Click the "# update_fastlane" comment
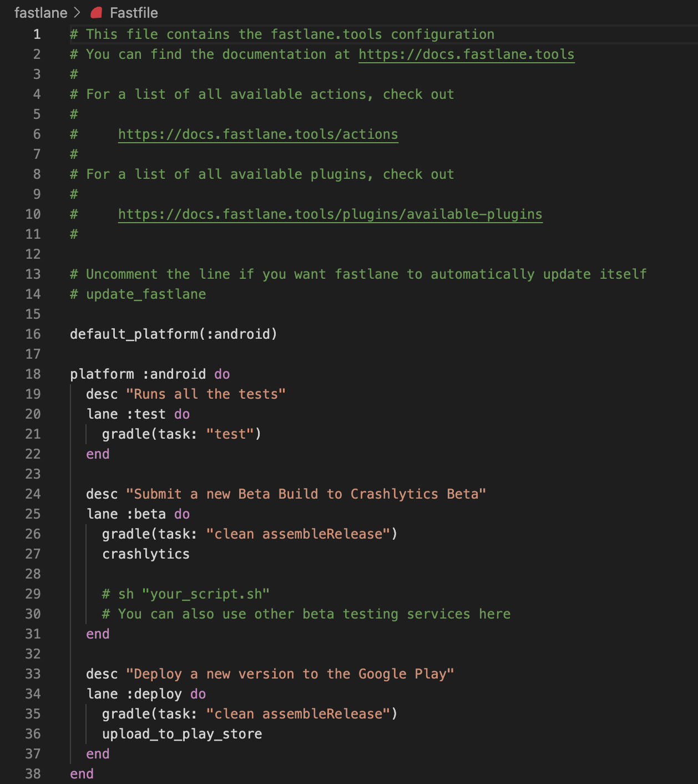Viewport: 698px width, 784px height. click(x=138, y=294)
